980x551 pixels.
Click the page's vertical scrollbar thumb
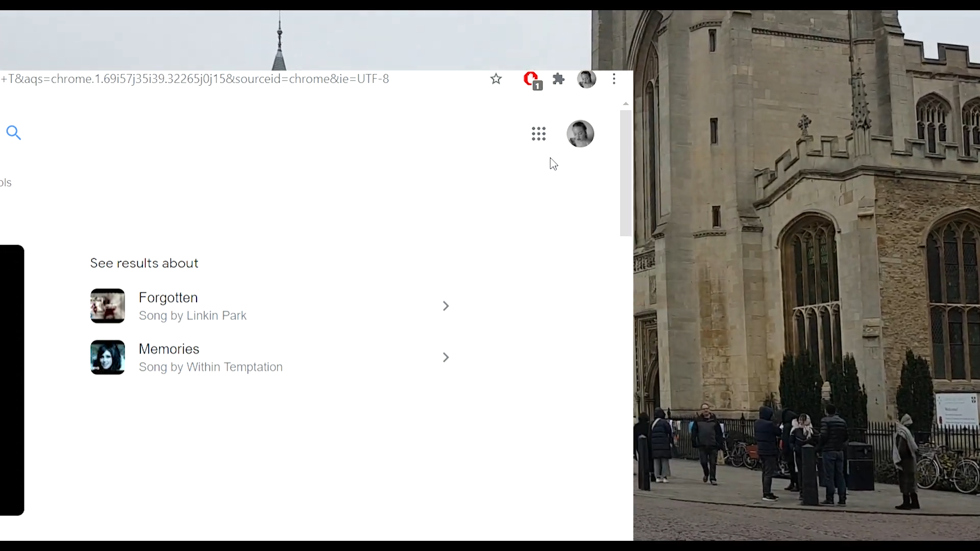(x=626, y=173)
